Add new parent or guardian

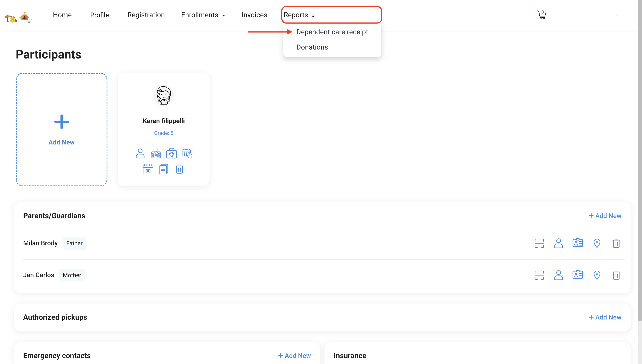pyautogui.click(x=605, y=216)
